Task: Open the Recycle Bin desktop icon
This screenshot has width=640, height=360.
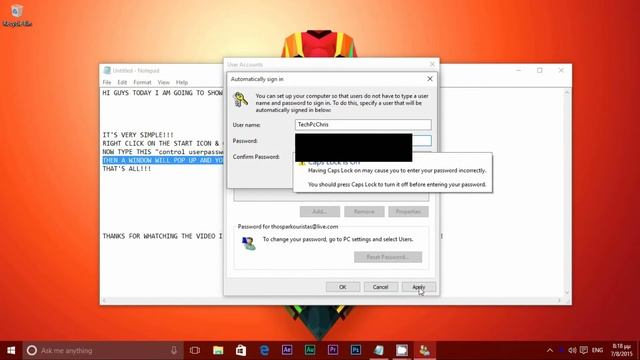Action: [x=16, y=16]
